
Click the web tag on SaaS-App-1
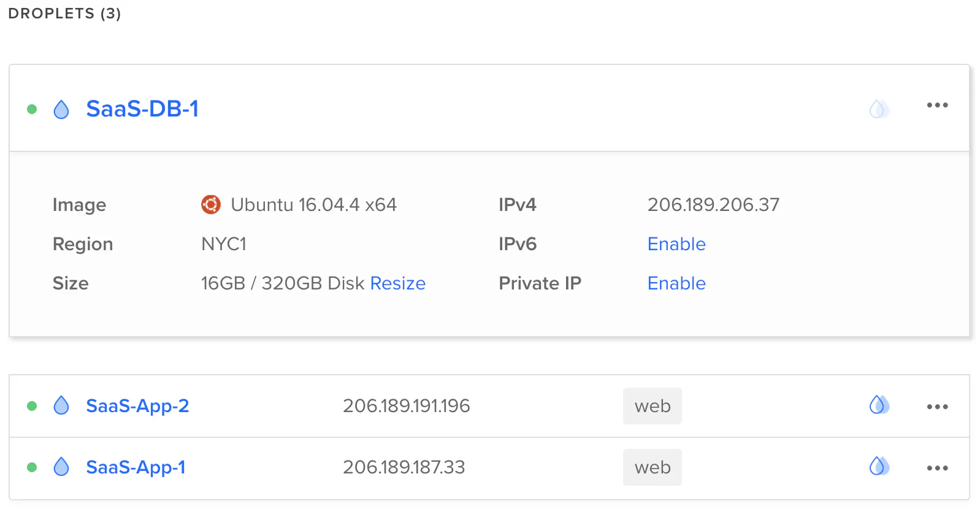[x=653, y=467]
